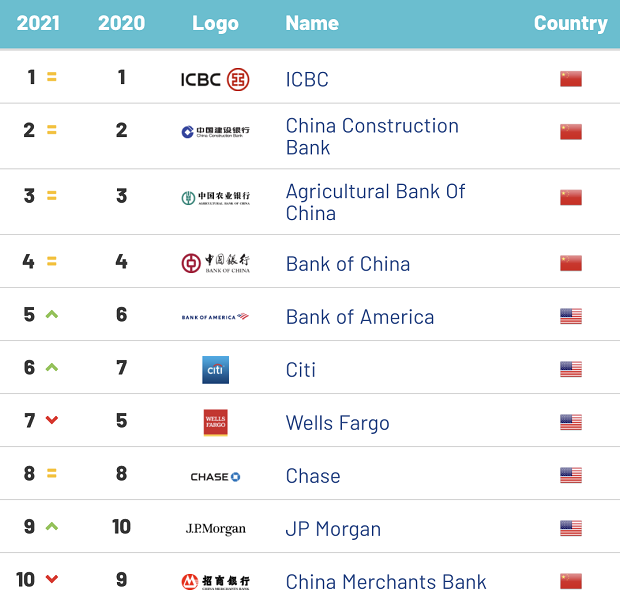The height and width of the screenshot is (600, 620).
Task: Click the China flag in ICBC row
Action: (571, 79)
